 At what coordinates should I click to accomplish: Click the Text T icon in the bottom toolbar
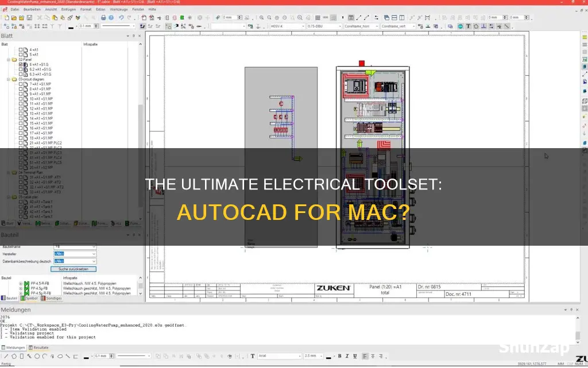pyautogui.click(x=253, y=356)
